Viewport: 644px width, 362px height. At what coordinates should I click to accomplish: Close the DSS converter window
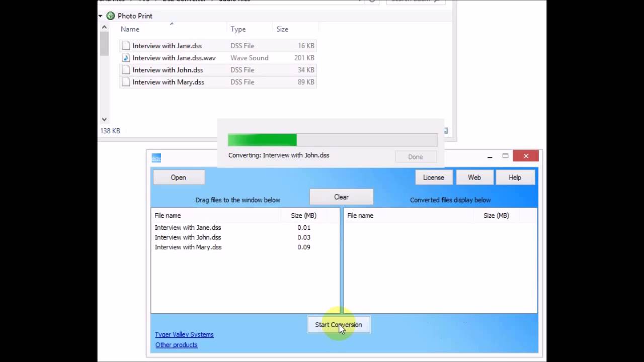click(526, 156)
